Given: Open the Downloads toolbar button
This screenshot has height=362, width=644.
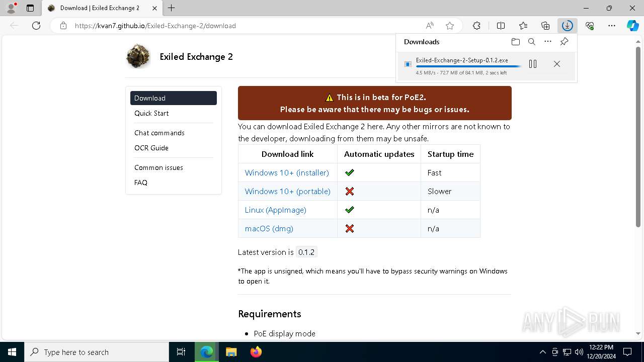Looking at the screenshot, I should (568, 26).
